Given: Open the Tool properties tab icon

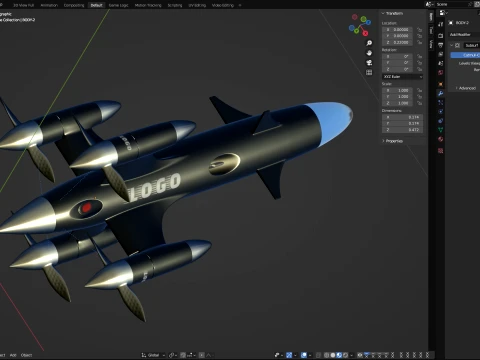Looking at the screenshot, I should coord(441,24).
